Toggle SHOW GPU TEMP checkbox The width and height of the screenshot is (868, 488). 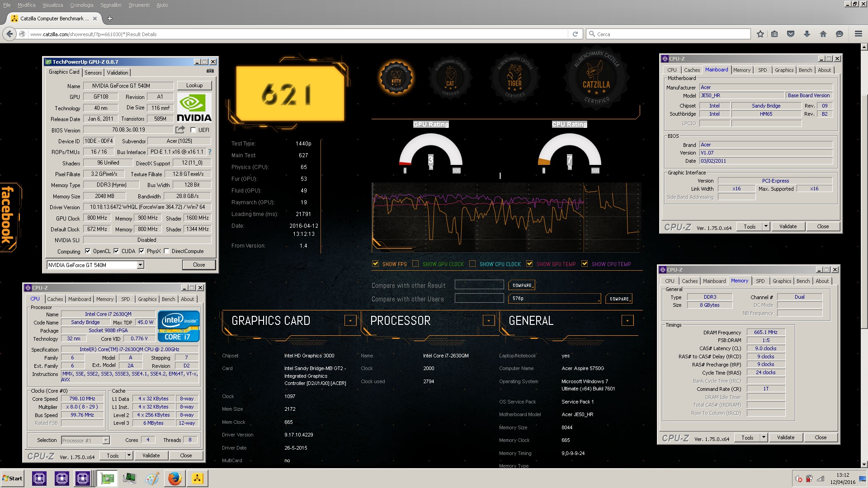tap(529, 264)
